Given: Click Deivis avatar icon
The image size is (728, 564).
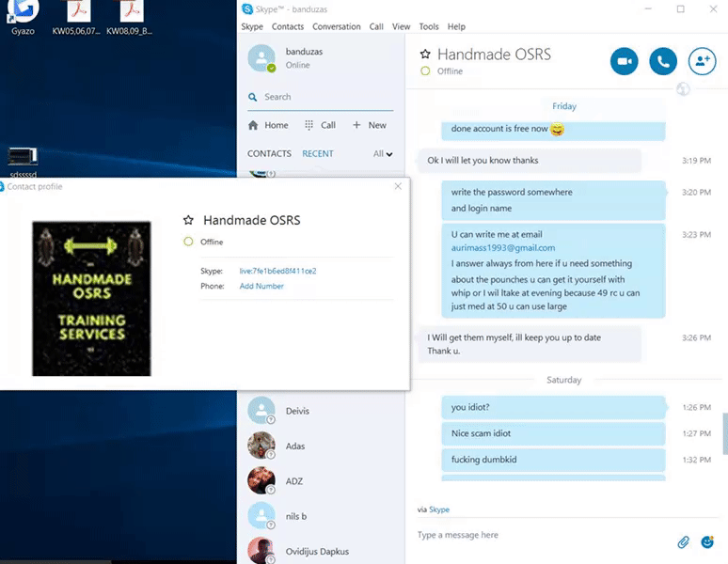Looking at the screenshot, I should (x=261, y=410).
